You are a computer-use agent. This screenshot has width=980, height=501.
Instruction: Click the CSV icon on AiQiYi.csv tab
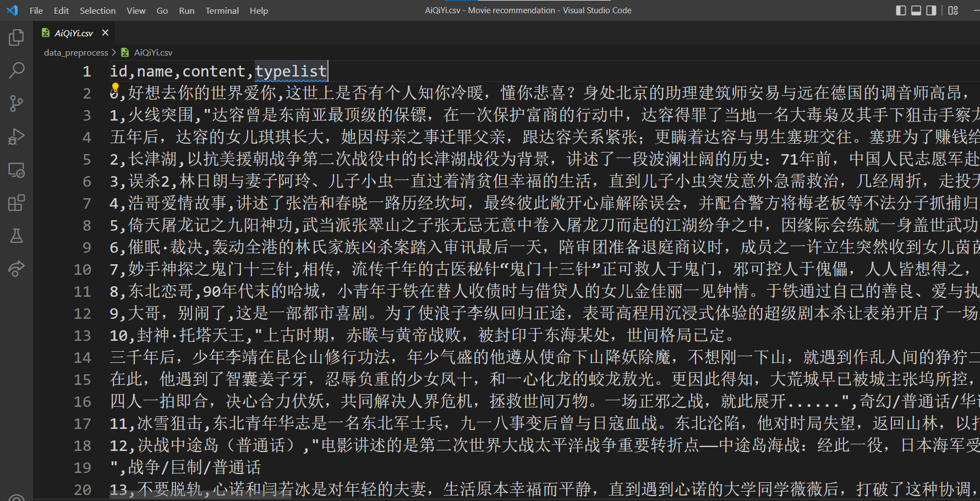coord(46,33)
